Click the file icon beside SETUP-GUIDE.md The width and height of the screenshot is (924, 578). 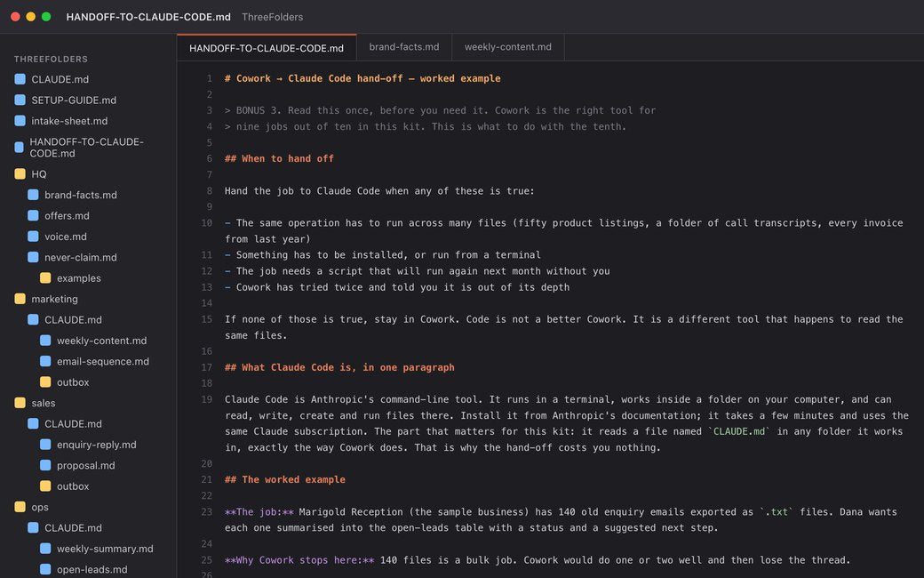click(20, 100)
